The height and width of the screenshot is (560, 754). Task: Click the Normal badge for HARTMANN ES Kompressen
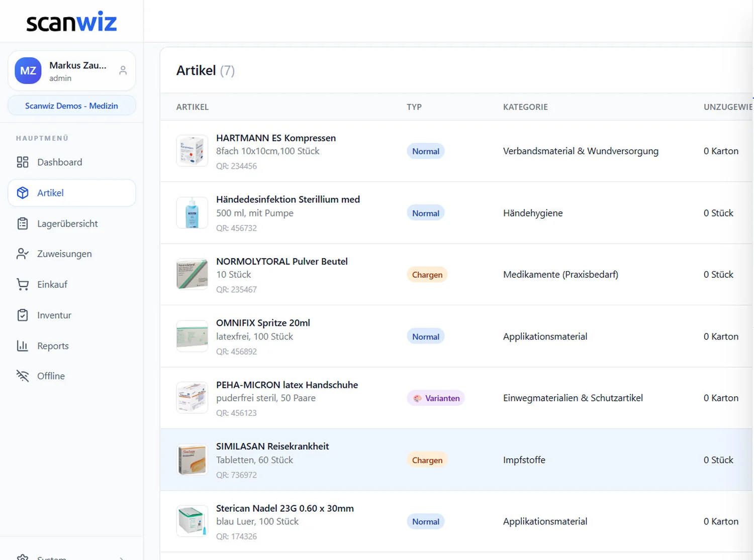pyautogui.click(x=426, y=151)
